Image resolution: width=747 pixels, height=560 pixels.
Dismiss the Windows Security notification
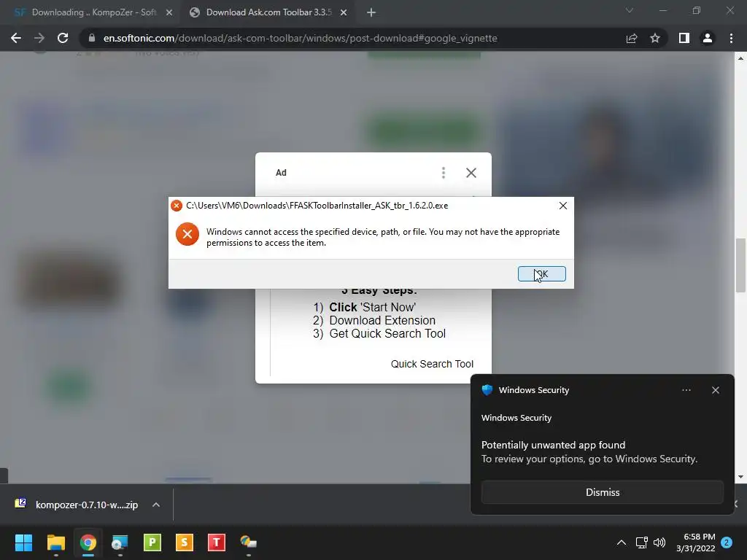(602, 492)
